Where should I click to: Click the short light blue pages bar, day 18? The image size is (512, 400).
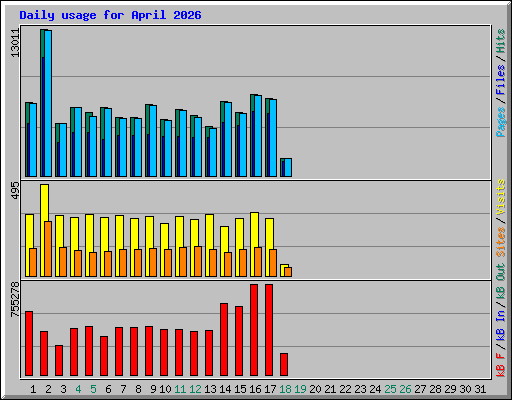pos(288,168)
